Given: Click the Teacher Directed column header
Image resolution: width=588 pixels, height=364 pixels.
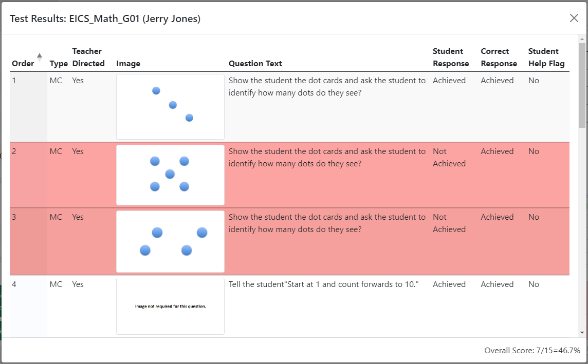Looking at the screenshot, I should click(x=88, y=58).
